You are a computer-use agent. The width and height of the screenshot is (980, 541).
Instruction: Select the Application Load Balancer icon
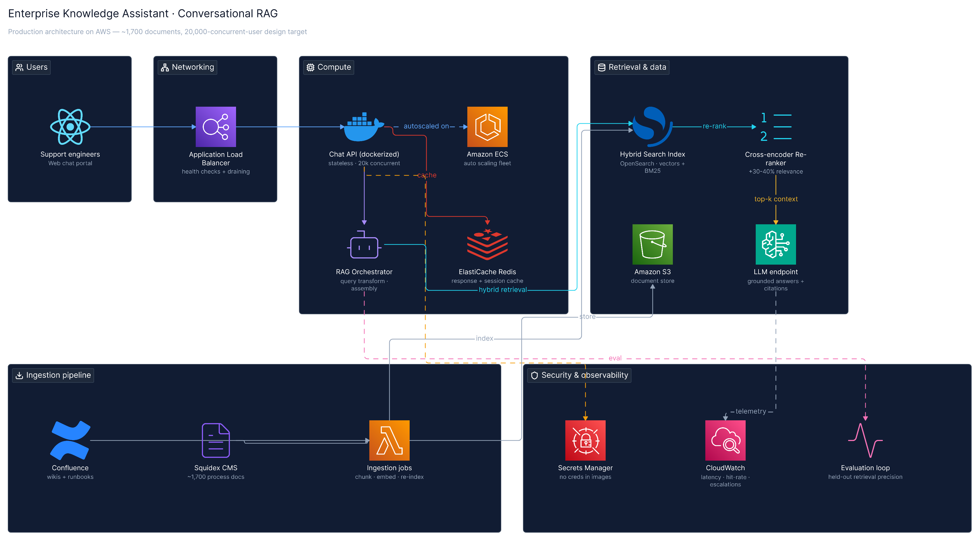[x=216, y=127]
